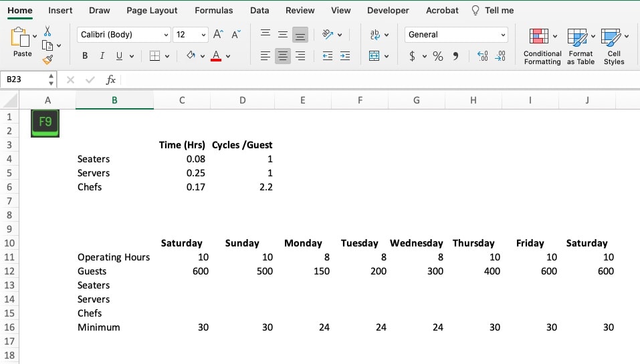Toggle Italic formatting
The height and width of the screenshot is (364, 640).
[x=102, y=56]
